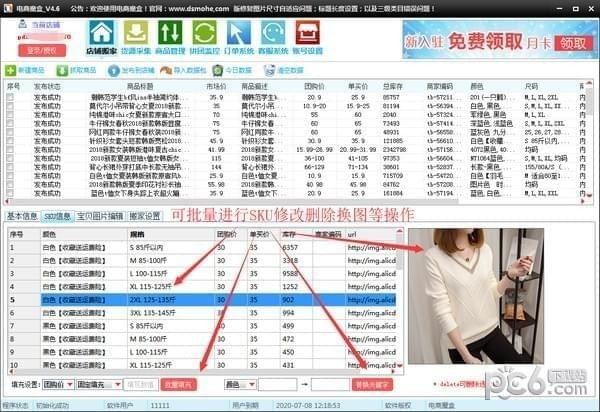This screenshot has height=412, width=600.
Task: Click the 当前店铺 user avatar icon
Action: pos(23,24)
